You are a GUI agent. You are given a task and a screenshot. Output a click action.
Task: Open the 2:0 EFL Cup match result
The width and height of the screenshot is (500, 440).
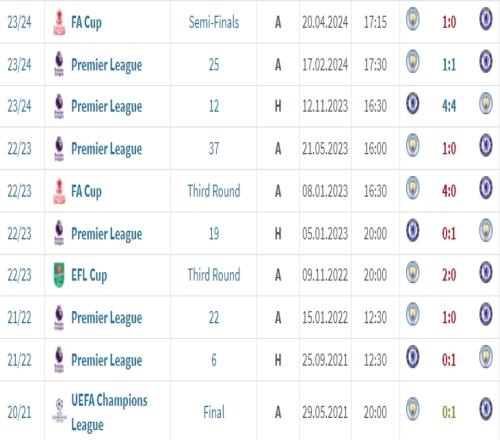449,275
